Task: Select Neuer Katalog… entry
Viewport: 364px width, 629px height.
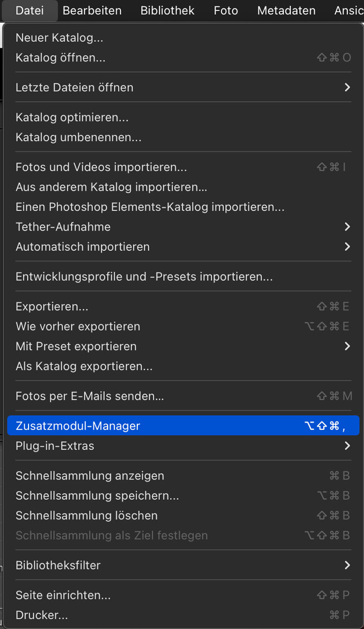Action: (60, 38)
